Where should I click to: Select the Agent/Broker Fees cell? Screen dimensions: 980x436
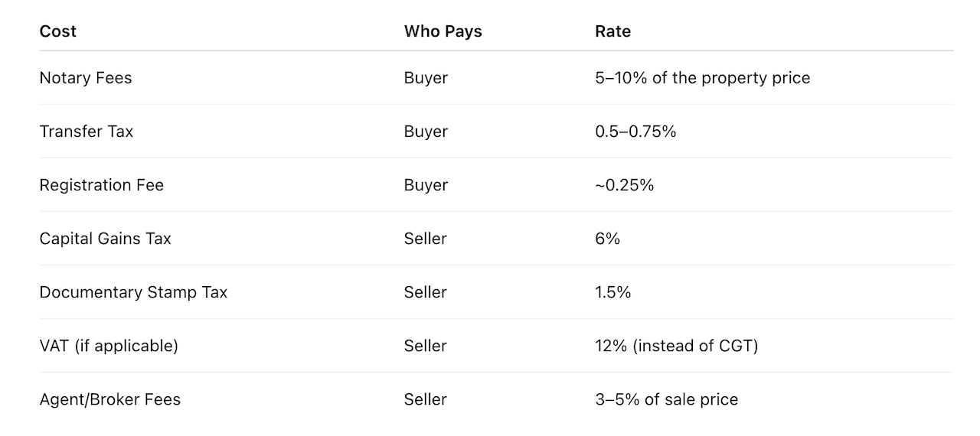pyautogui.click(x=110, y=399)
